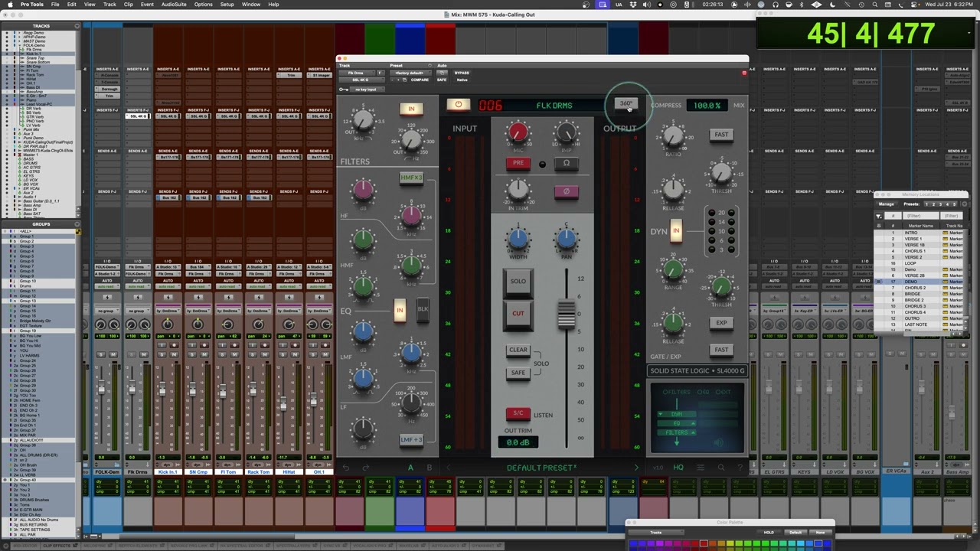Open the File menu
The image size is (980, 551).
[x=55, y=5]
